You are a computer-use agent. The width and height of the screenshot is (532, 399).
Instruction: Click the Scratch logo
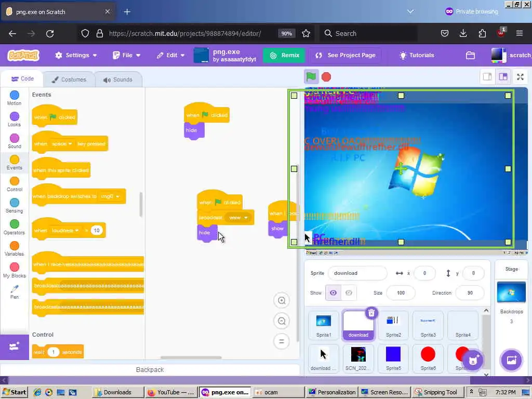coord(23,55)
